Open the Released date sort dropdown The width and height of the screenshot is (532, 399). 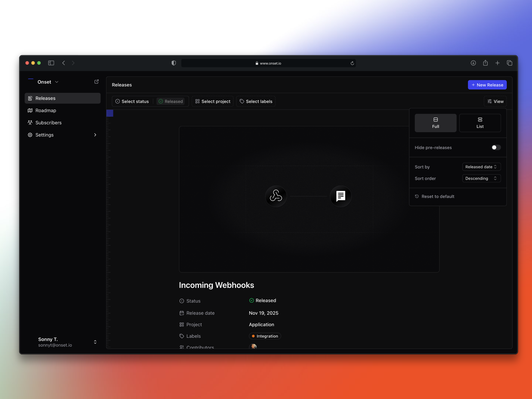[x=481, y=167]
